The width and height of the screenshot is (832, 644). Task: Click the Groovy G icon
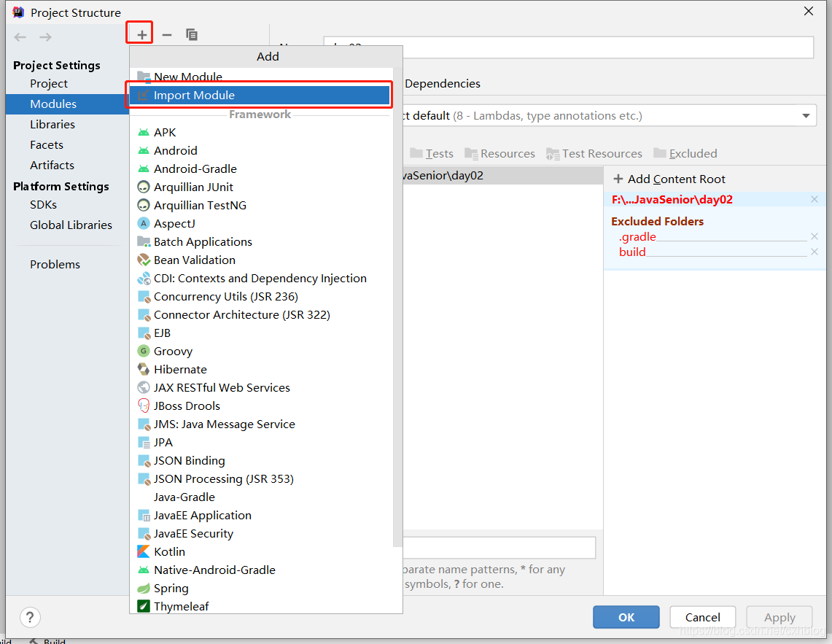(x=143, y=351)
